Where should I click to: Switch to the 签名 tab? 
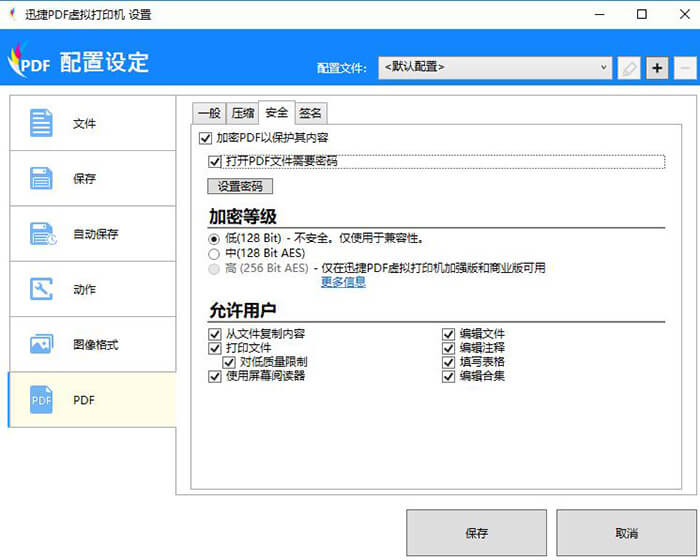pos(311,113)
